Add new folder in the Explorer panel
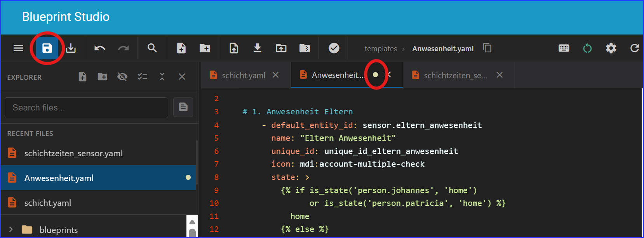The image size is (644, 238). coord(103,77)
